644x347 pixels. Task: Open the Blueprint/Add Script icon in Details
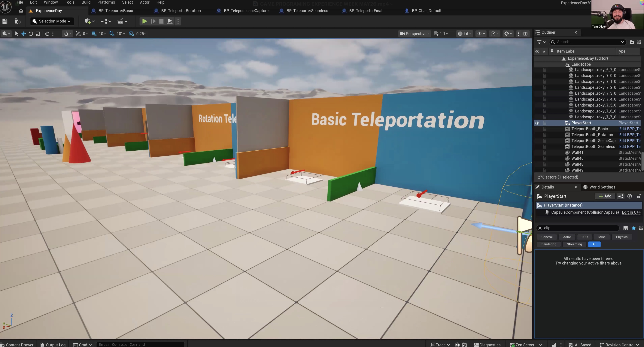pos(621,196)
